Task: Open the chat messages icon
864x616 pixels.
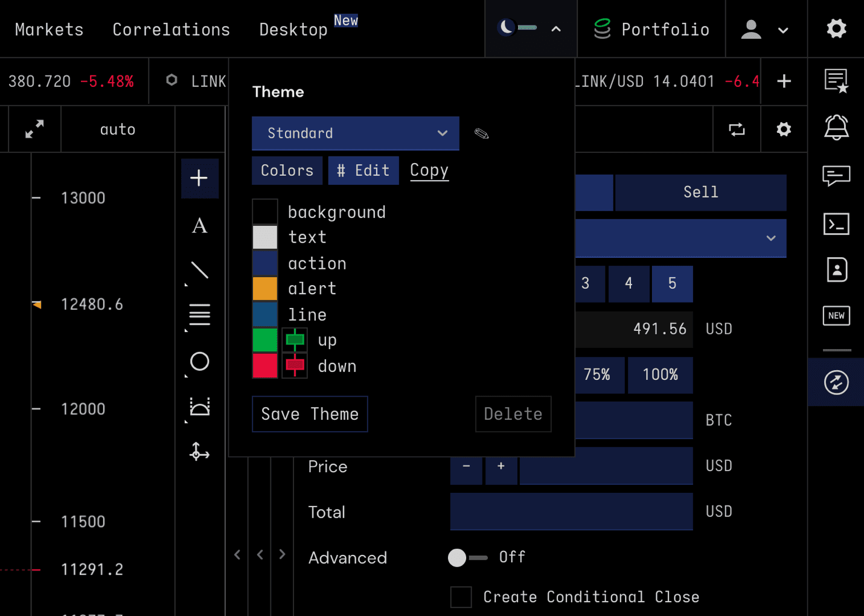Action: pos(836,176)
